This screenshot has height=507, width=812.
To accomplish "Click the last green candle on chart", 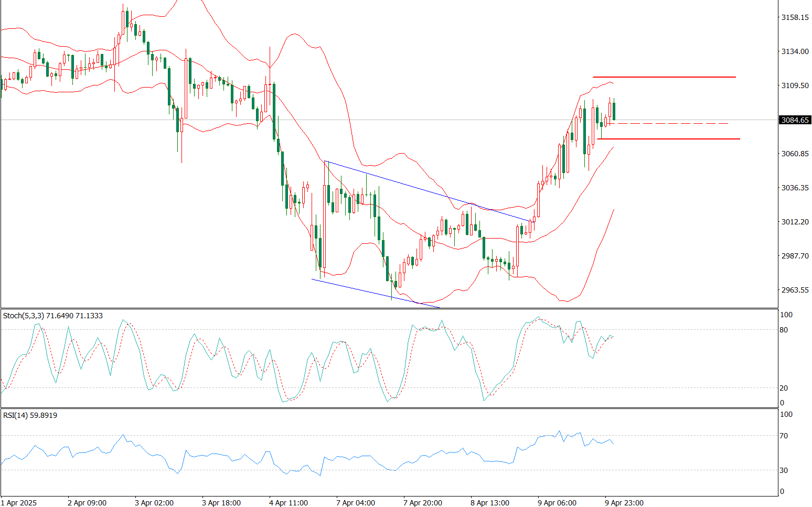I will [x=614, y=111].
